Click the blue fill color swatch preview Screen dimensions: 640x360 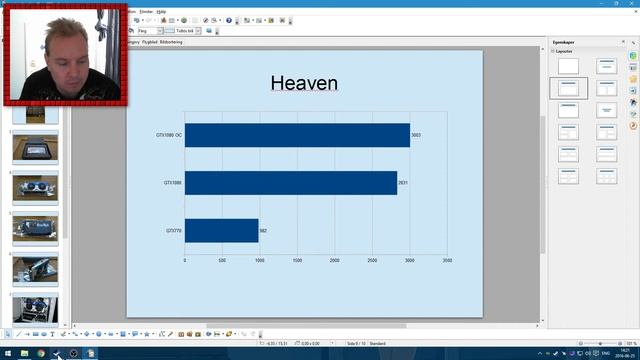(170, 31)
